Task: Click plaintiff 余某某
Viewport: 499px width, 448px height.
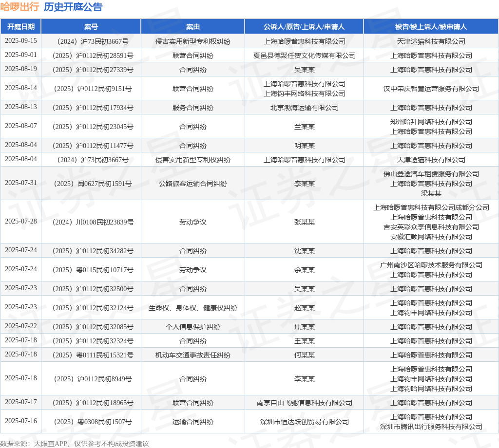Action: pos(305,270)
